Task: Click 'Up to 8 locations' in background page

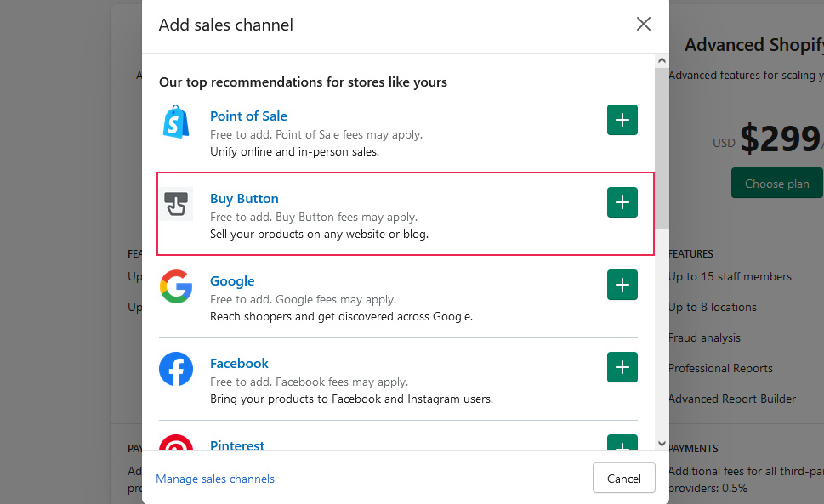Action: (713, 307)
